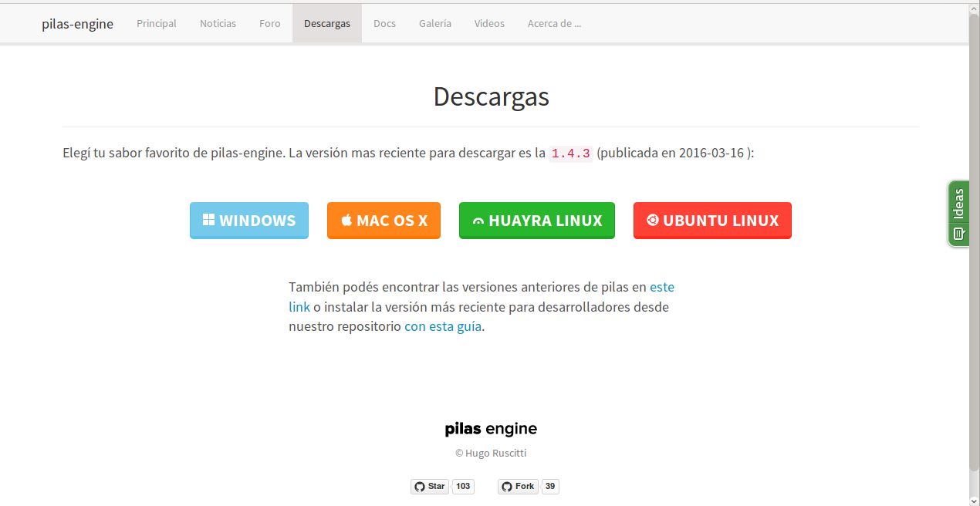Open the 39 forks count
Viewport: 980px width, 506px height.
(550, 486)
